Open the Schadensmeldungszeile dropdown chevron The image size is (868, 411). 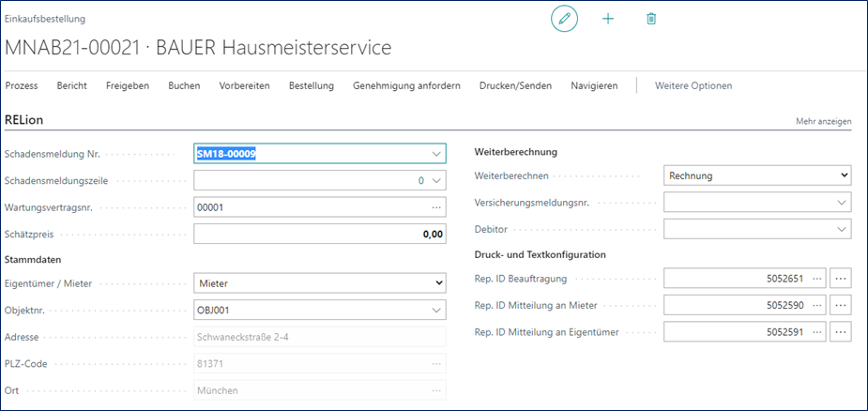(x=436, y=180)
